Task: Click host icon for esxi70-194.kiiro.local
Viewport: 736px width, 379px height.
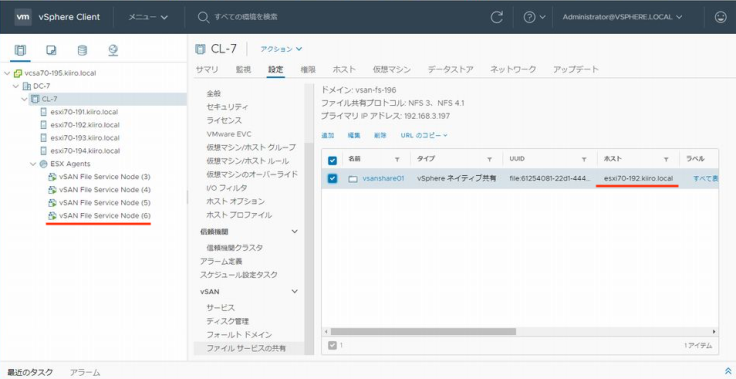Action: coord(44,151)
